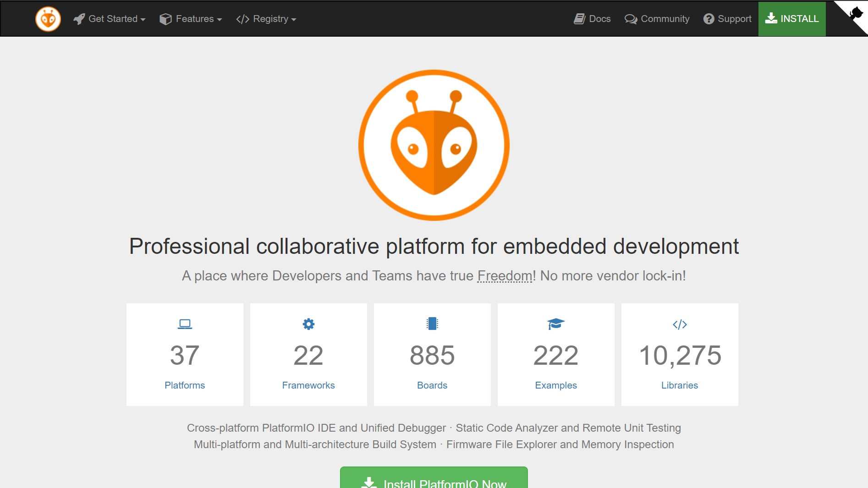Image resolution: width=868 pixels, height=488 pixels.
Task: Go to Docs in the navbar
Action: pyautogui.click(x=592, y=19)
